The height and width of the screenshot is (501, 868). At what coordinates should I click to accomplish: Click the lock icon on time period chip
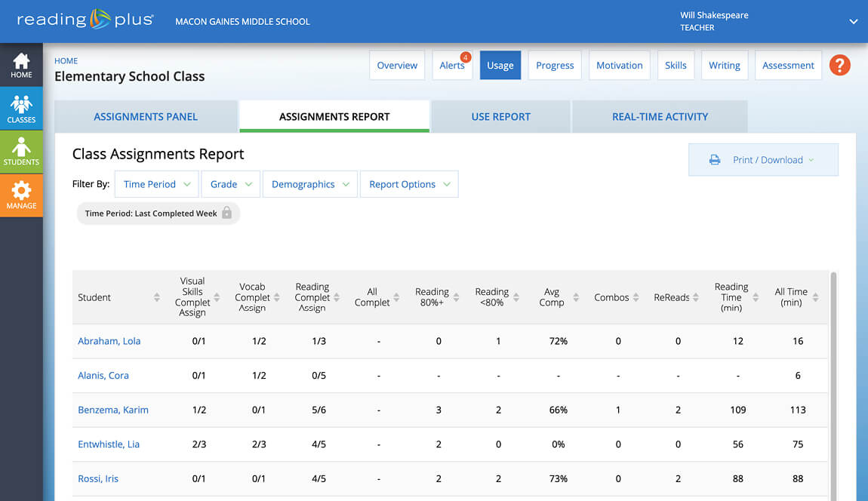pyautogui.click(x=227, y=214)
